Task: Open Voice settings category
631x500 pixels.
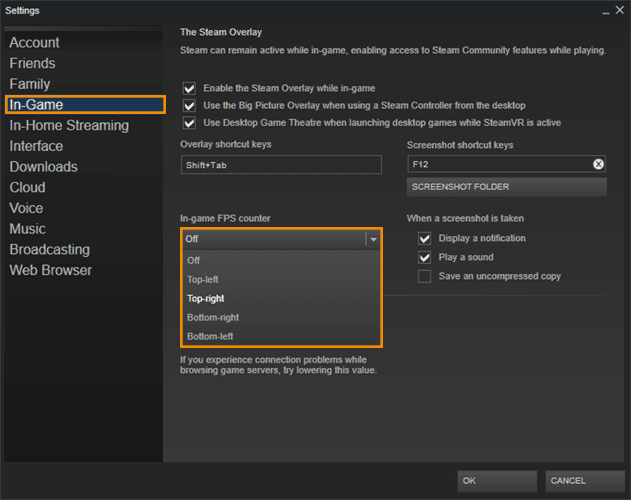Action: (x=84, y=208)
